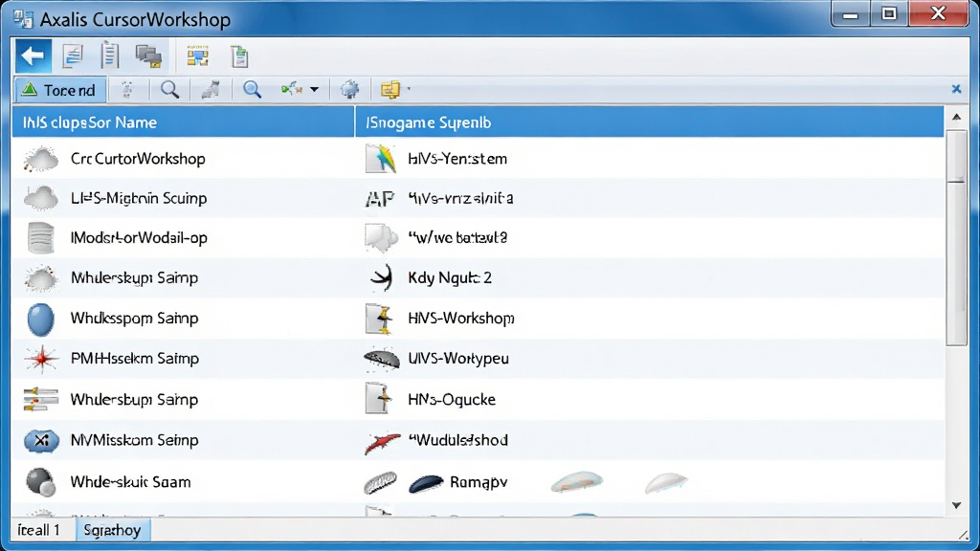The height and width of the screenshot is (551, 980).
Task: Select the navy oval icon beside Romapv
Action: tap(426, 483)
